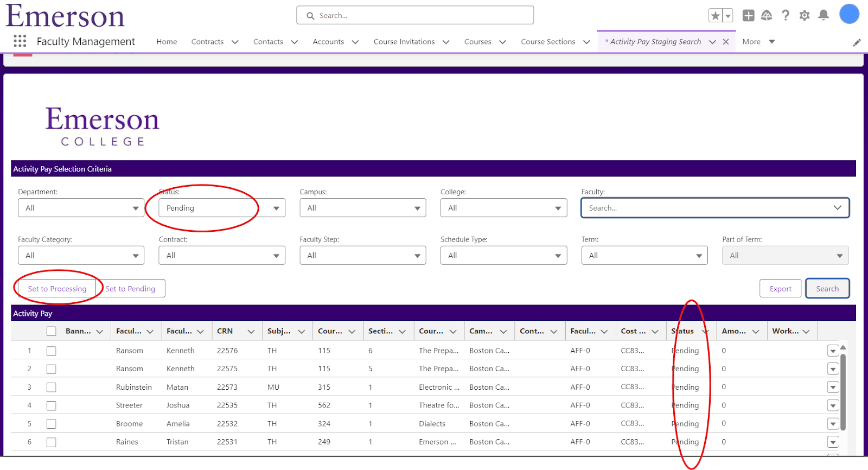Check the Raines row checkbox
Screen dimensions: 868x470
point(52,442)
